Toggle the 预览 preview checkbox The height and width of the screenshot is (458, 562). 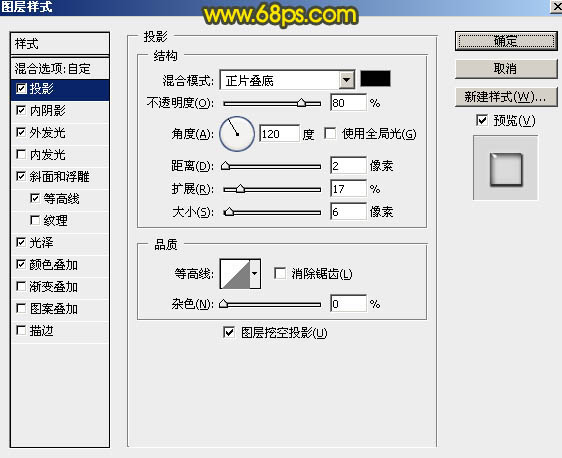[482, 120]
